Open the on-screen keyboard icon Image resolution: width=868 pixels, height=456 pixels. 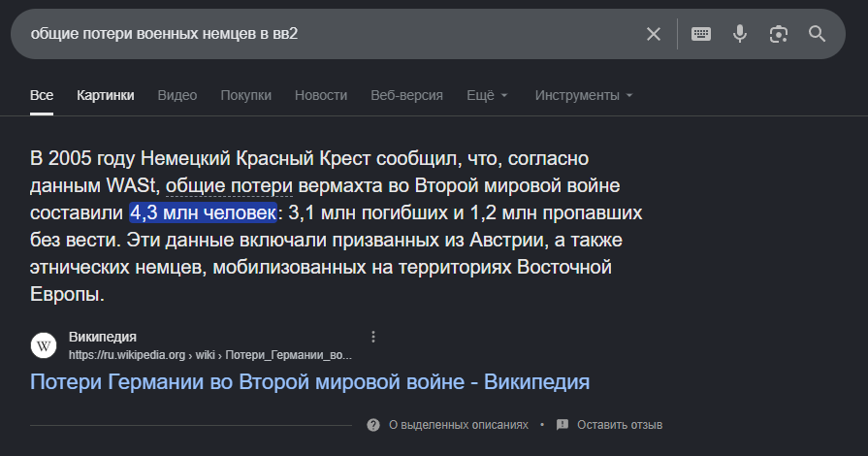click(x=701, y=34)
